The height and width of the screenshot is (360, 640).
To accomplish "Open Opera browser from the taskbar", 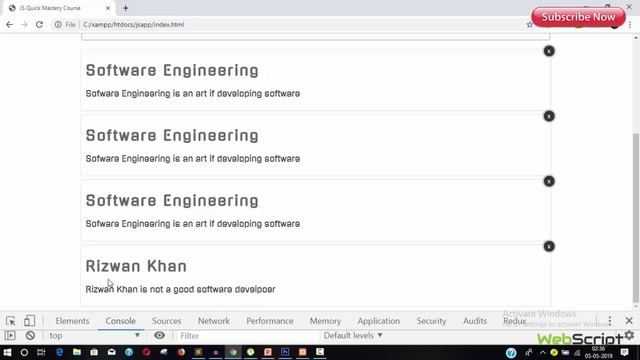I will coord(146,352).
